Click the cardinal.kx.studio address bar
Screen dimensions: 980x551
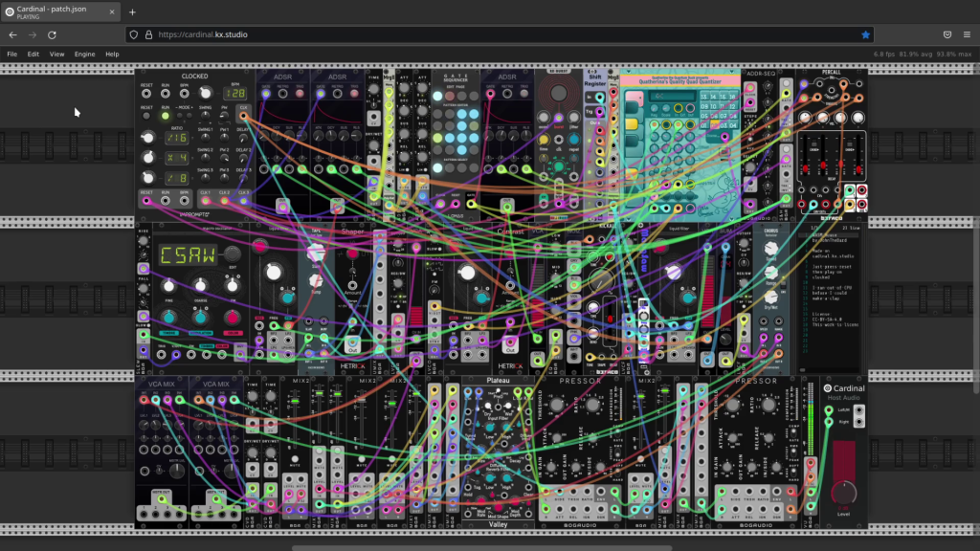[500, 35]
